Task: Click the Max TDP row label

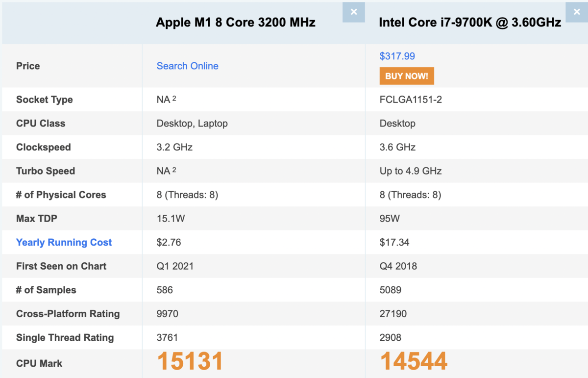Action: pos(36,219)
